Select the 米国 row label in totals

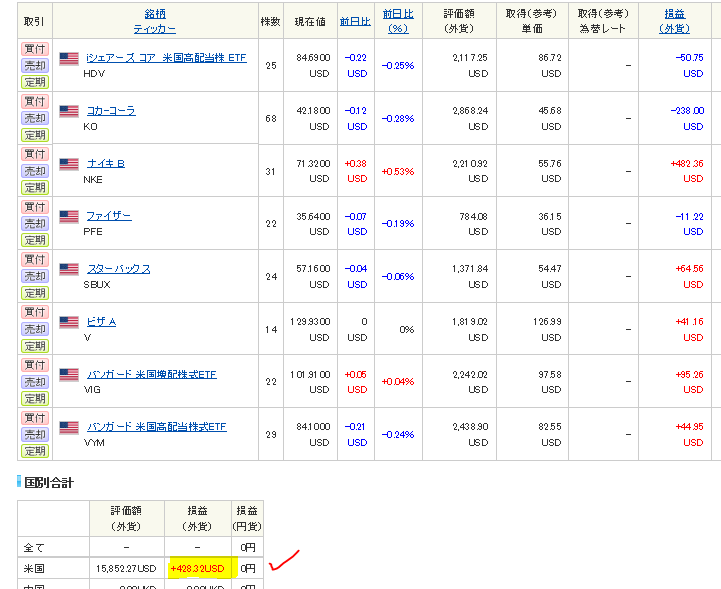(34, 569)
